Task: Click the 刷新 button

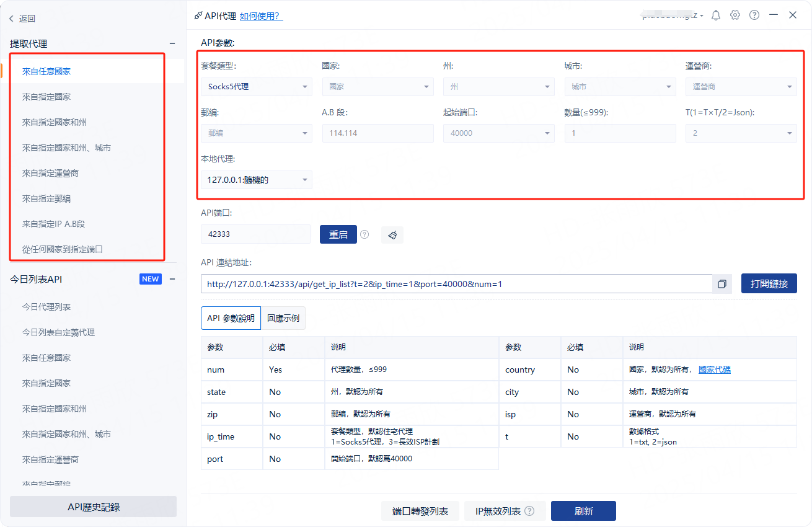Action: 583,511
